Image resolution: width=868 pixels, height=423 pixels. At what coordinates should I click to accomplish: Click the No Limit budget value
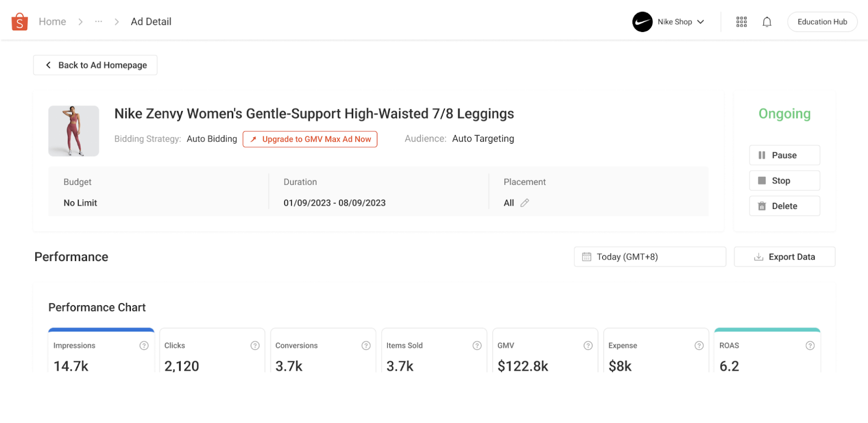pos(80,203)
